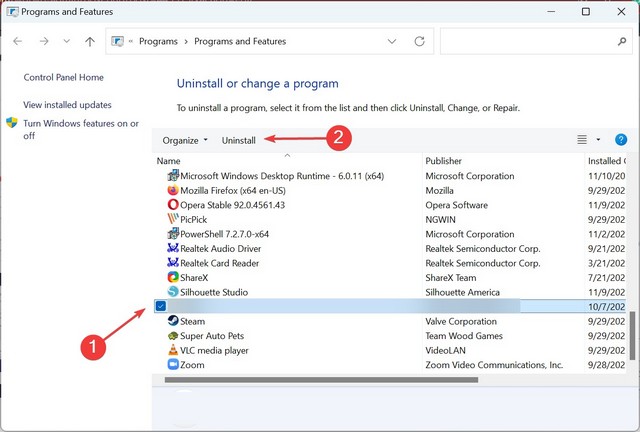Click the refresh icon beside address bar
This screenshot has width=640, height=432.
tap(419, 42)
